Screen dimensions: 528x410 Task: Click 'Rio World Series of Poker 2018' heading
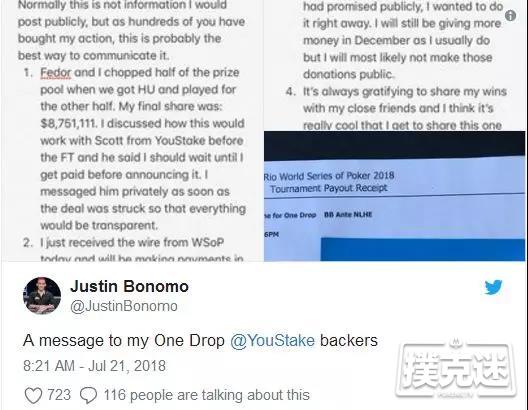pos(329,176)
